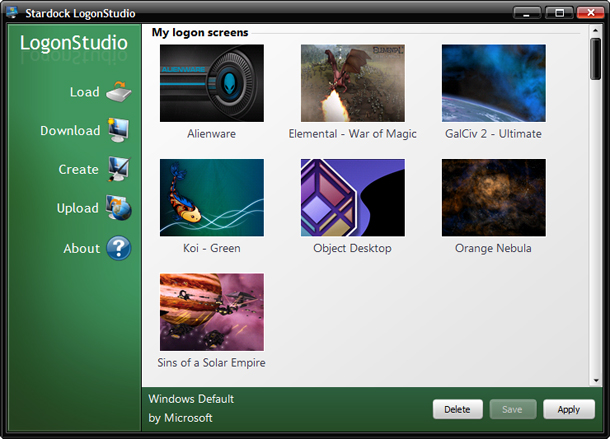Minimize the LogonStudio window
Viewport: 610px width, 439px height.
coord(527,13)
